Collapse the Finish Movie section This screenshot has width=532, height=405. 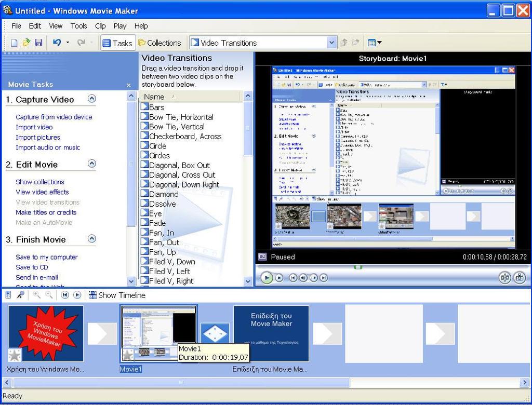coord(91,238)
